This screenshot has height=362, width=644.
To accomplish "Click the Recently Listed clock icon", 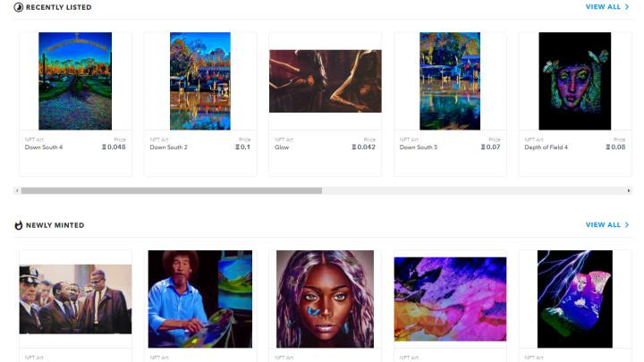I will pos(19,7).
